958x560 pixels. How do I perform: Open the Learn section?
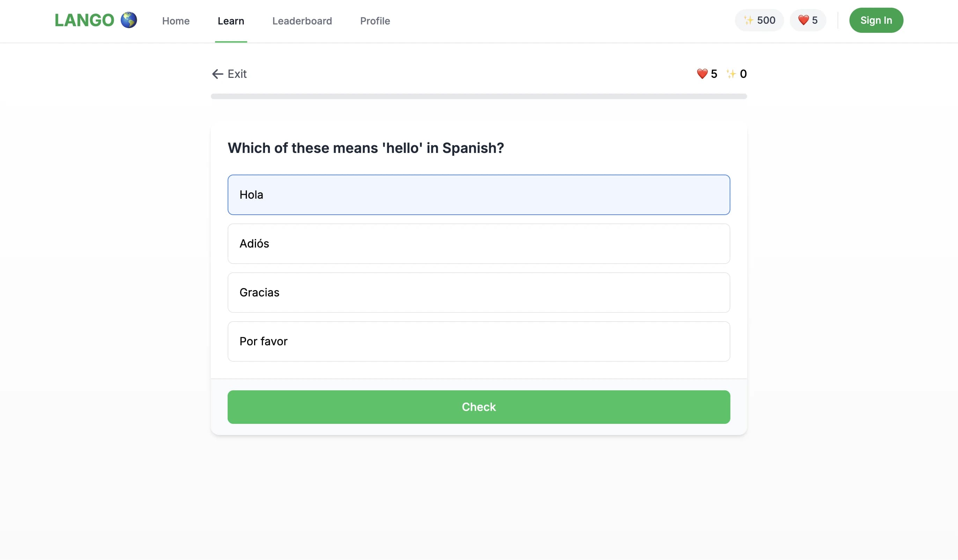(x=230, y=21)
